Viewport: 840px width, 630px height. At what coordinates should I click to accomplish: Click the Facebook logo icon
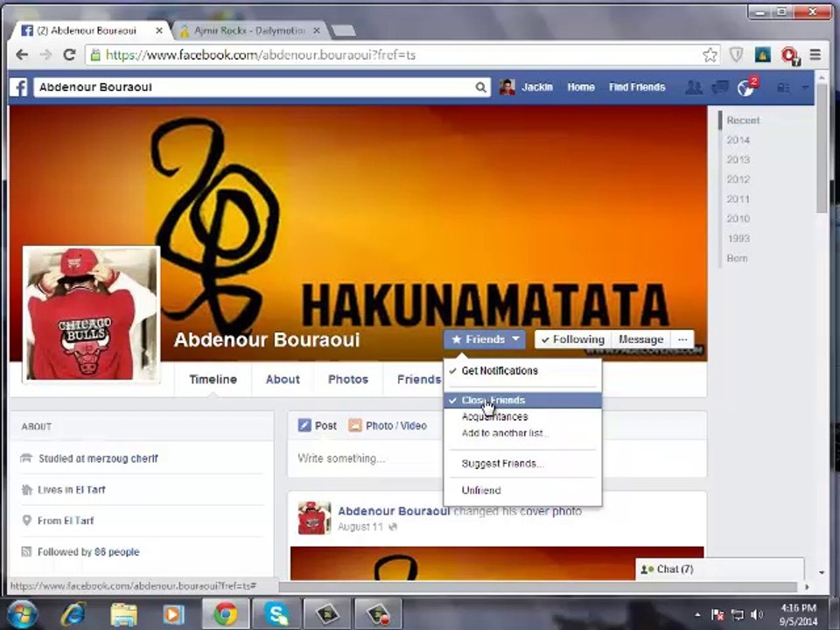(x=18, y=87)
